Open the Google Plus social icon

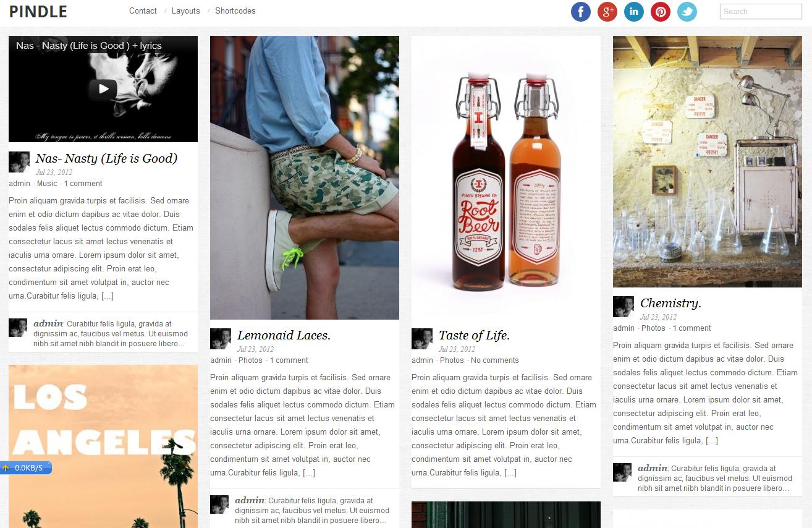[x=607, y=11]
